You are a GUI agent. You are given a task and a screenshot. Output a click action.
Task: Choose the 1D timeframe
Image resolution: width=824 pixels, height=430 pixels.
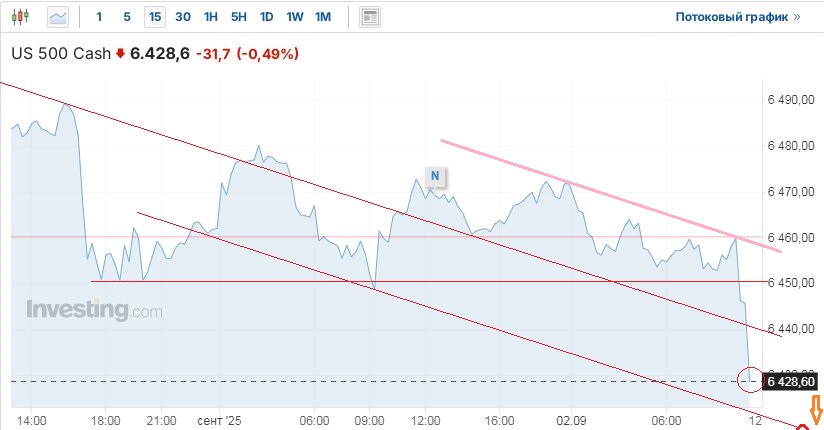(x=266, y=17)
